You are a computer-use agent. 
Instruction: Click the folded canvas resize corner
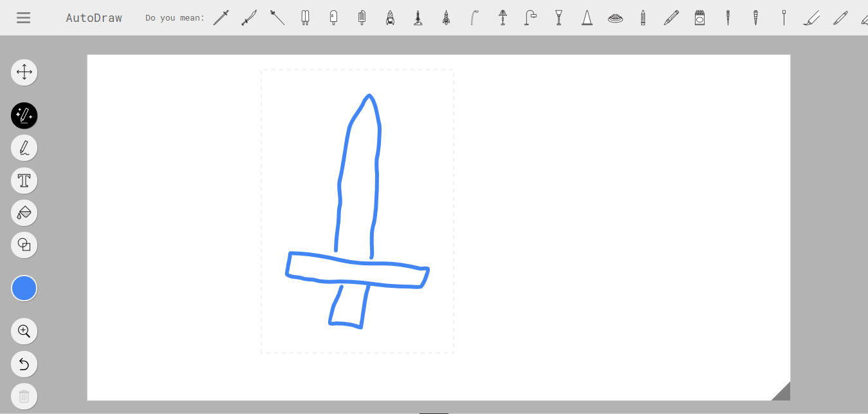(x=780, y=391)
